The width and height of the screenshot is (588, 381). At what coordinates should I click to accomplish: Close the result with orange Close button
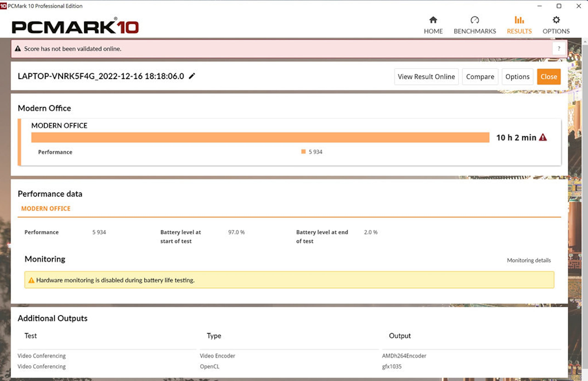pyautogui.click(x=549, y=77)
